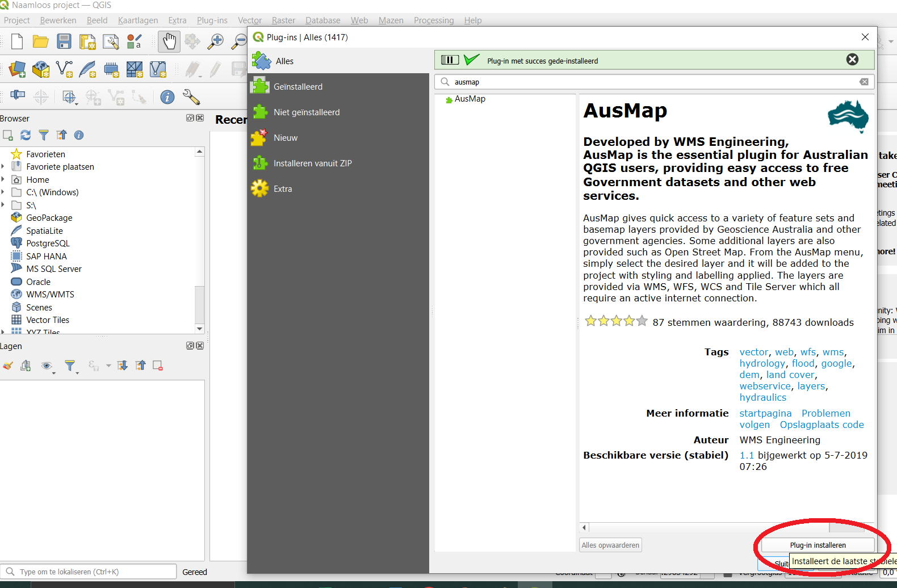Image resolution: width=897 pixels, height=588 pixels.
Task: Switch to the Geïnstalleerd plugins tab
Action: pos(297,87)
